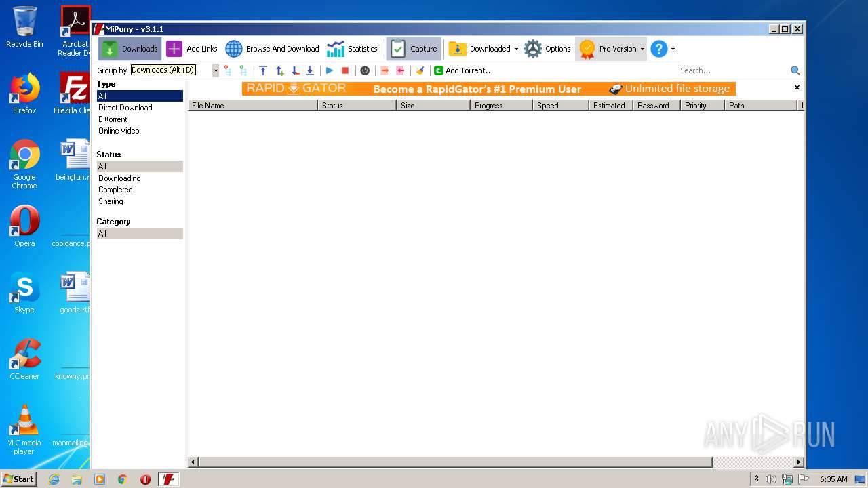
Task: Expand the Pro Version dropdown arrow
Action: click(642, 49)
